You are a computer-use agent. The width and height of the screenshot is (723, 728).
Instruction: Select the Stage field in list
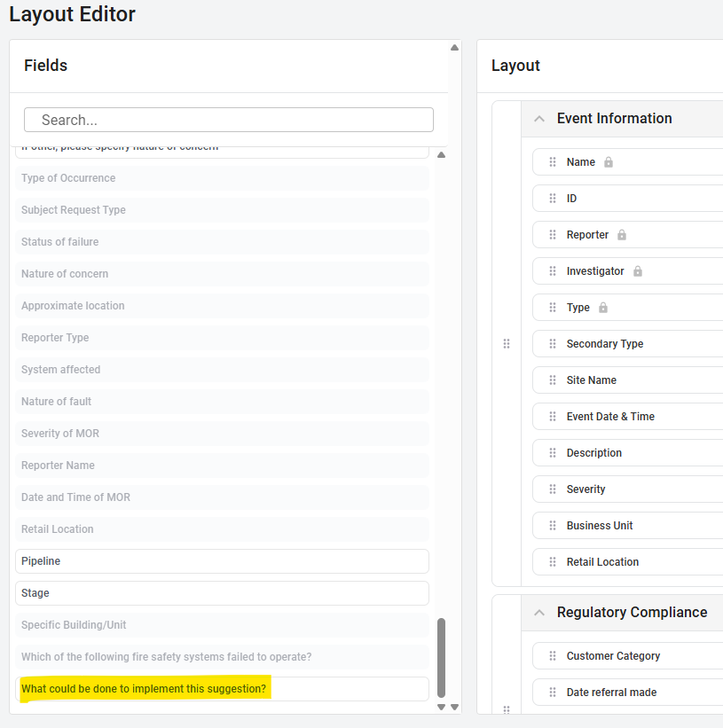(222, 593)
